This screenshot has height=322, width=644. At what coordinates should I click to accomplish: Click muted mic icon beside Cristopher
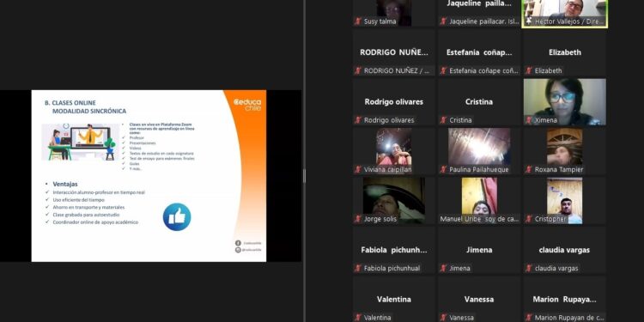529,219
